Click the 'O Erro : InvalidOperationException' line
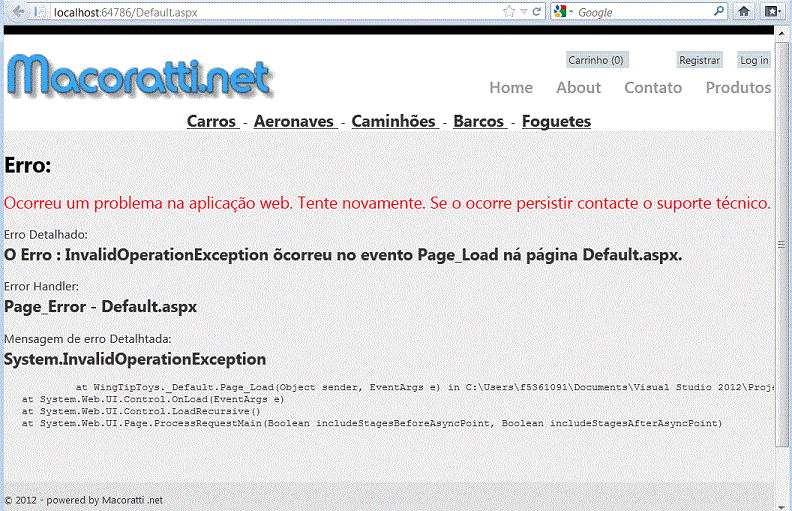792x511 pixels. tap(343, 256)
